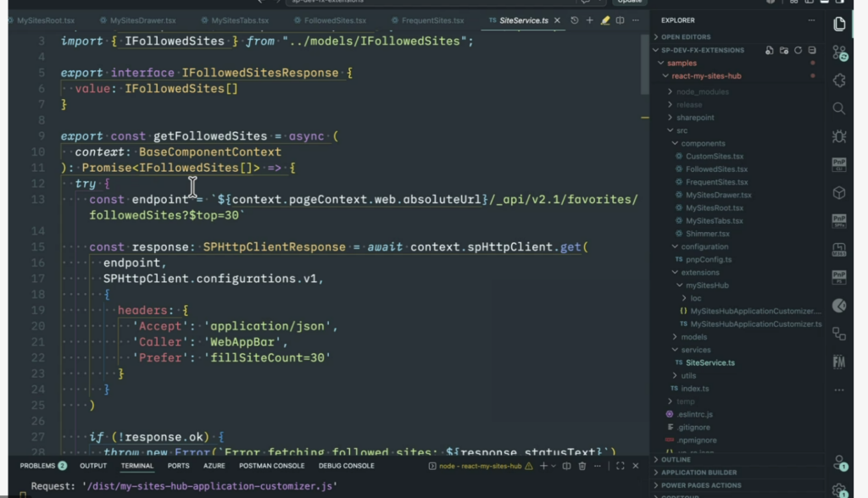
Task: Open the PnP PS activity bar icon
Action: click(x=839, y=277)
